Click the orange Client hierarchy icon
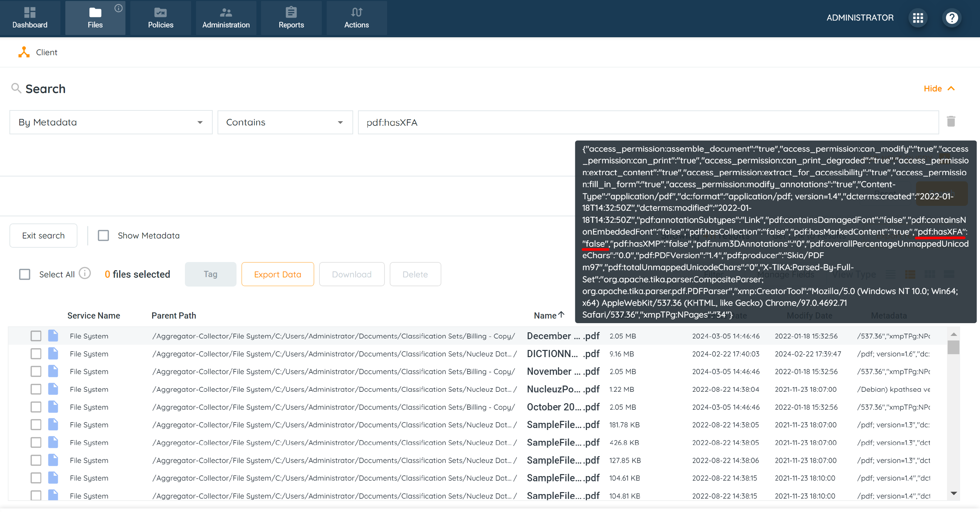Screen dimensions: 980x512 tap(24, 52)
